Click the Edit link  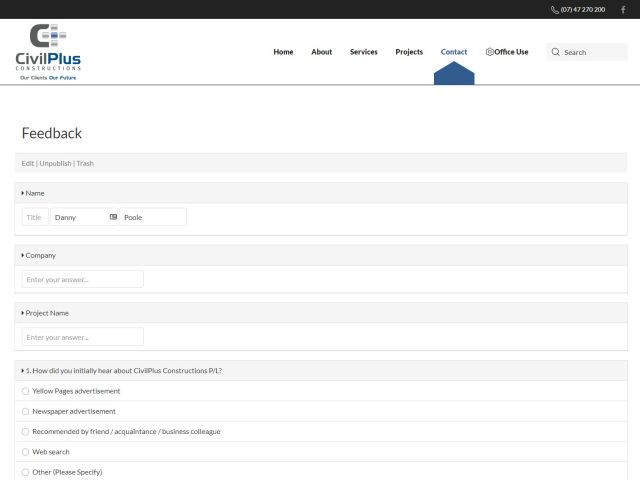click(x=28, y=163)
